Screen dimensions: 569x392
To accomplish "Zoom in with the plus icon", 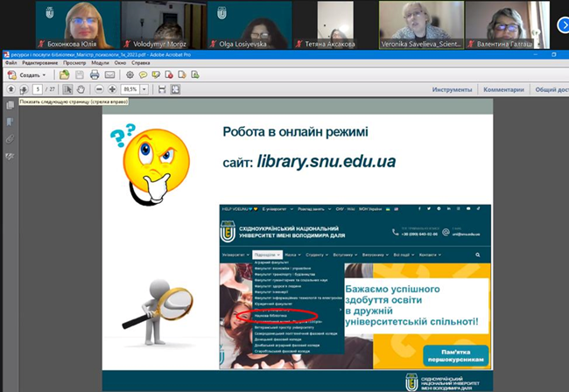I will point(113,89).
